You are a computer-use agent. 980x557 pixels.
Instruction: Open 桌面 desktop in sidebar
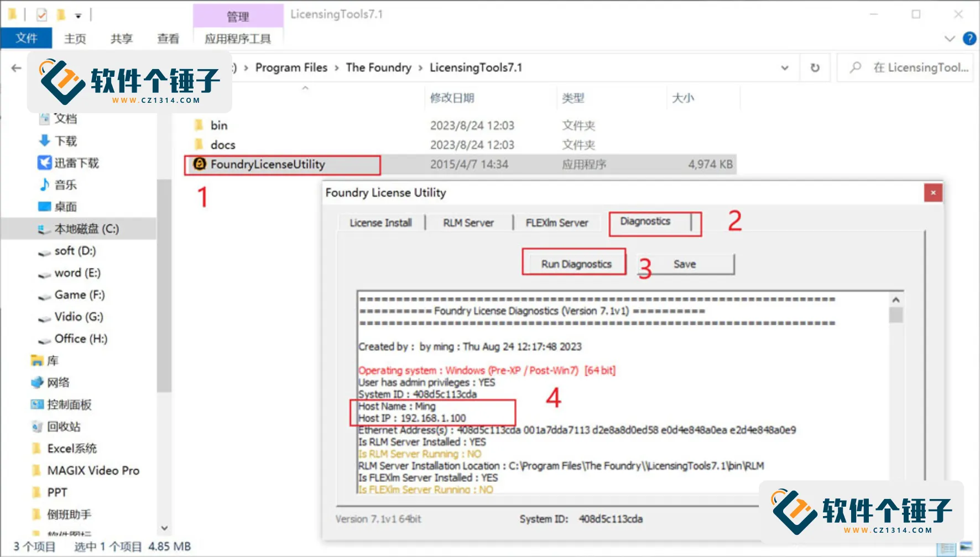65,207
